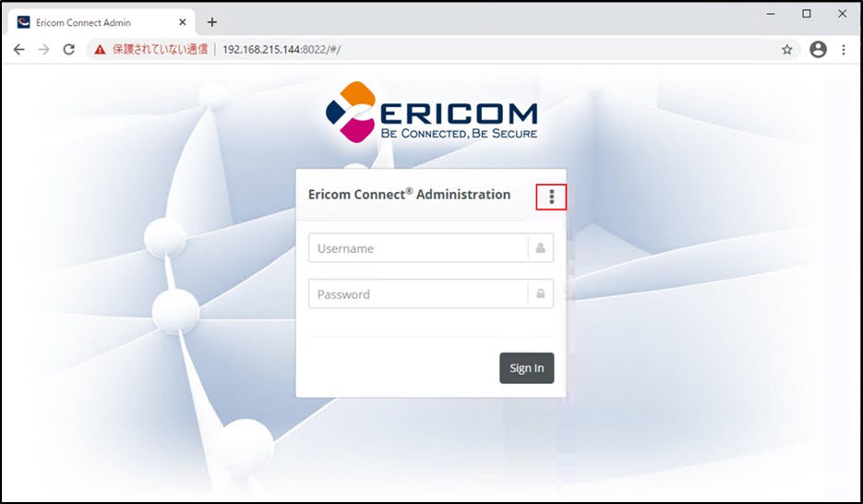The height and width of the screenshot is (504, 863).
Task: Bookmark this page with the star icon
Action: pyautogui.click(x=787, y=50)
